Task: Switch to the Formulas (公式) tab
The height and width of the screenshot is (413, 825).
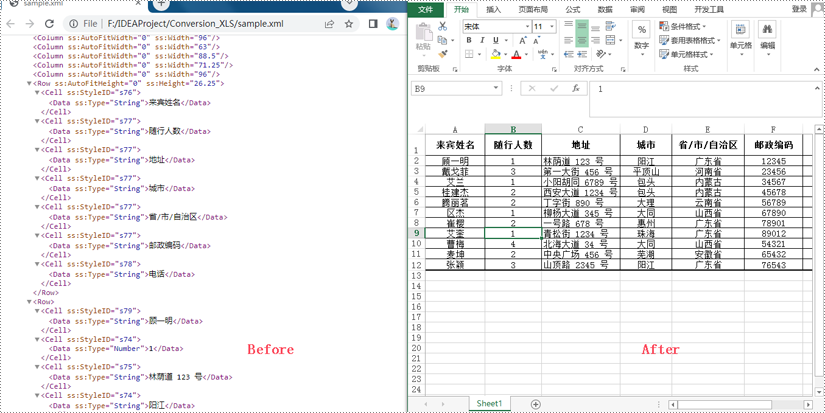Action: 573,9
